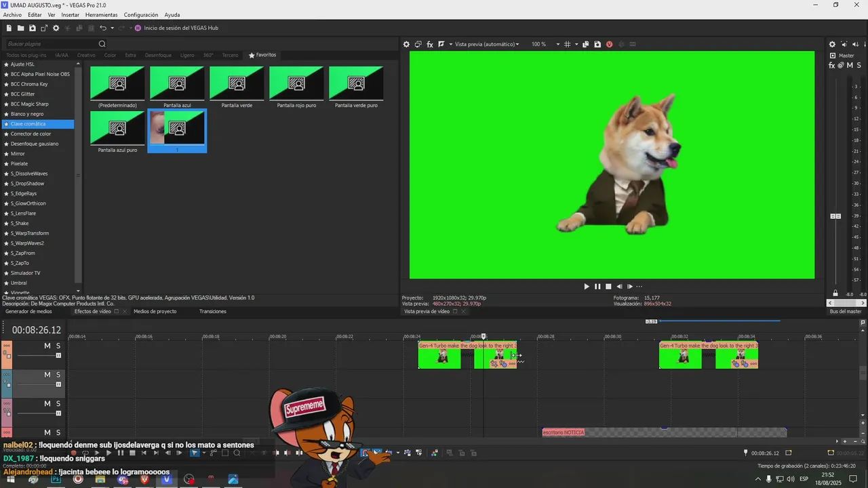Select the S_DropShadow effect

[x=27, y=184]
